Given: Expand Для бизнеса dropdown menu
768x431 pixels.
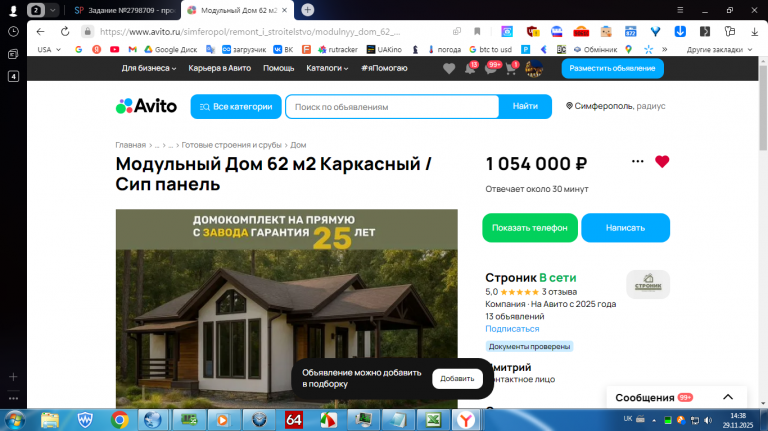Looking at the screenshot, I should 149,68.
